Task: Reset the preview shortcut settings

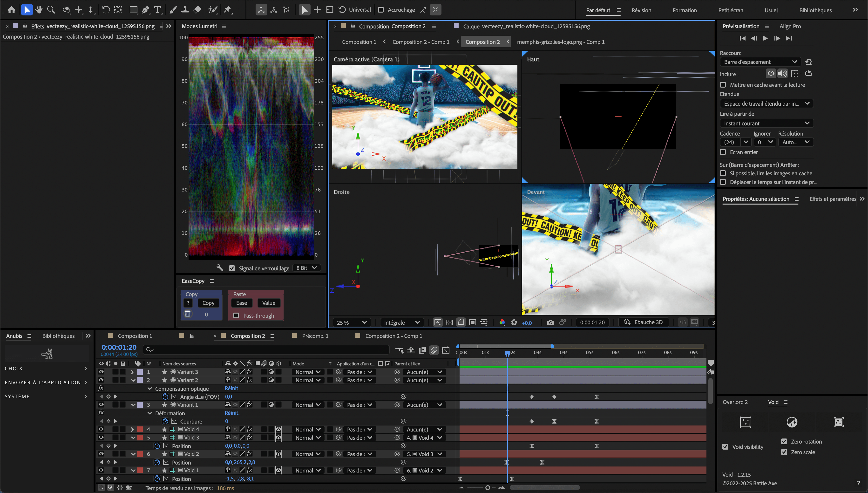Action: coord(808,62)
